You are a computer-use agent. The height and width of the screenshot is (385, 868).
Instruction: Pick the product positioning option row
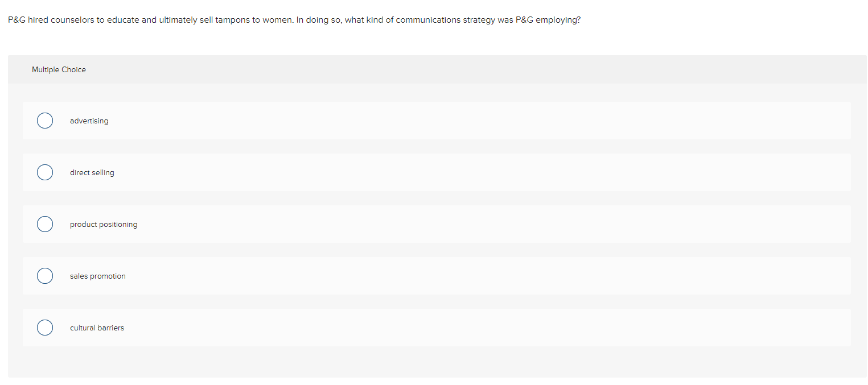228,224
